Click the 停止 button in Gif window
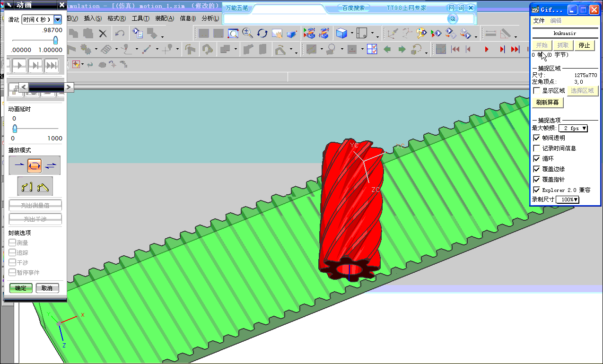Screen dimensions: 603x364 585,45
